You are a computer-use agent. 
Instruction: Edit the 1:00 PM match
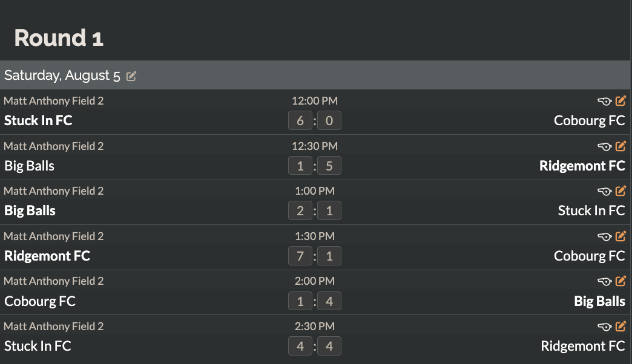[x=620, y=190]
